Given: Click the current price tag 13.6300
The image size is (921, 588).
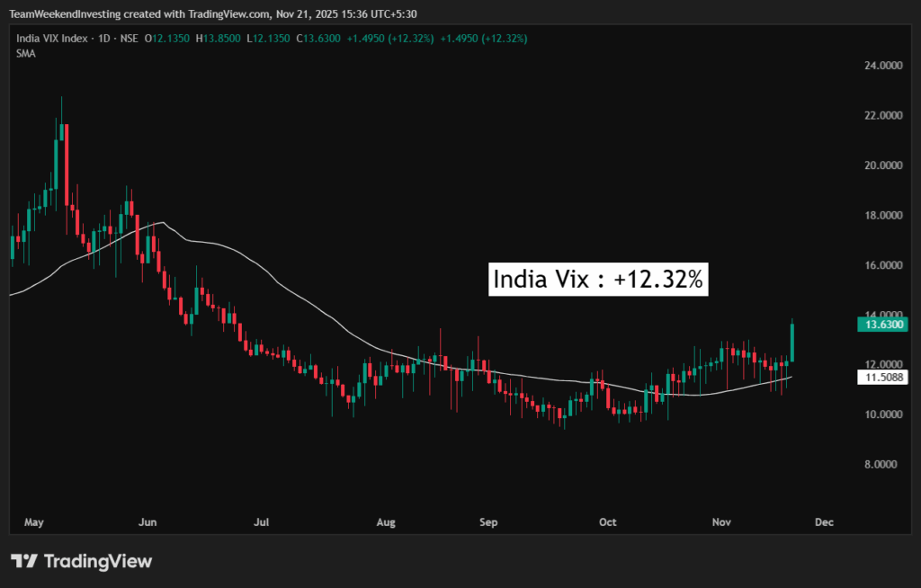Looking at the screenshot, I should coord(883,324).
